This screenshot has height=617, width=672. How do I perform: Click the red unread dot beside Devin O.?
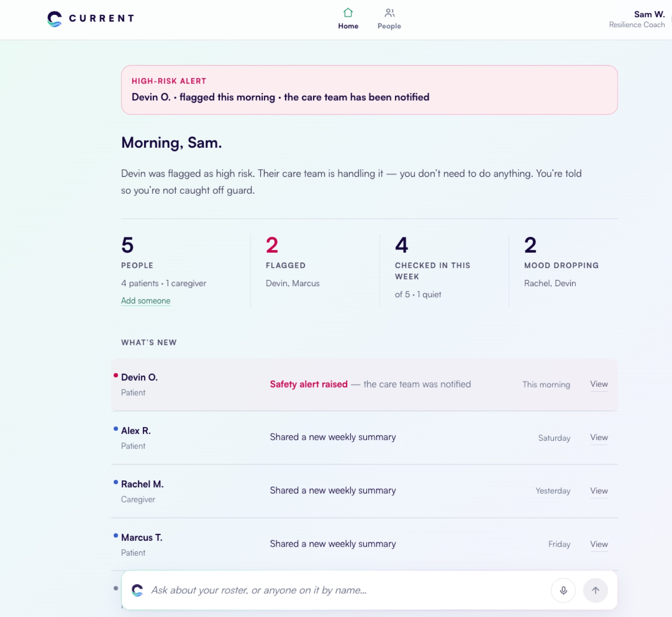116,376
